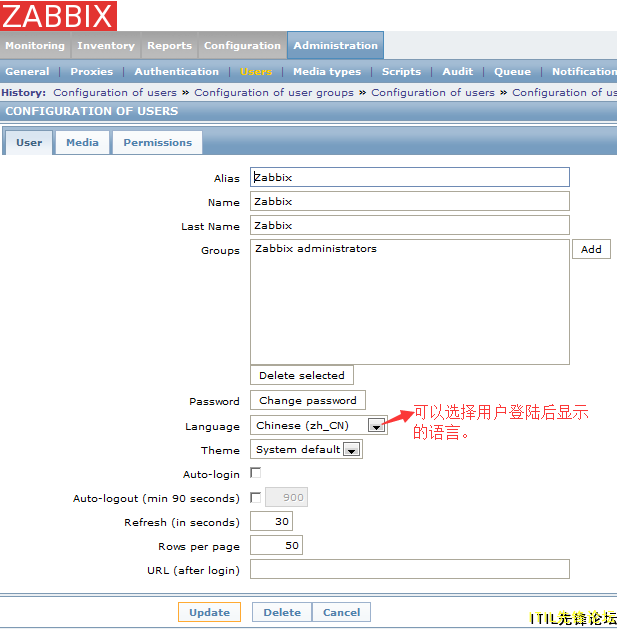Click the Refresh seconds field

pos(271,521)
